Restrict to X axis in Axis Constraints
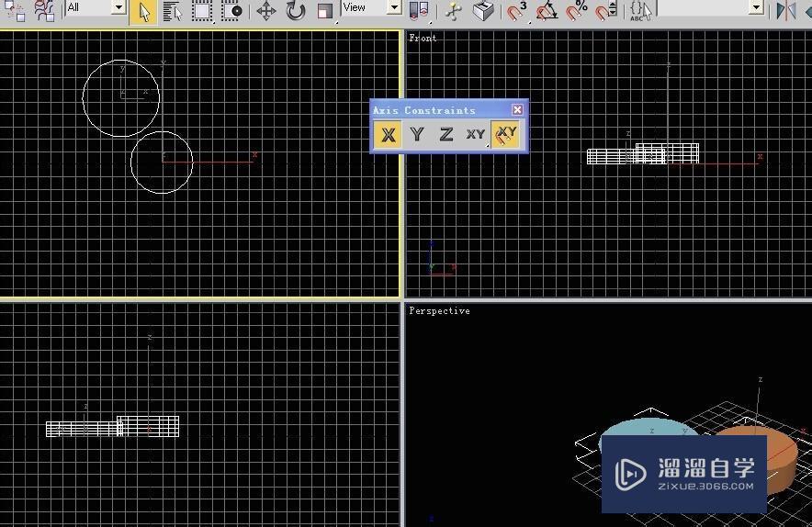Viewport: 812px width, 527px height. 388,135
